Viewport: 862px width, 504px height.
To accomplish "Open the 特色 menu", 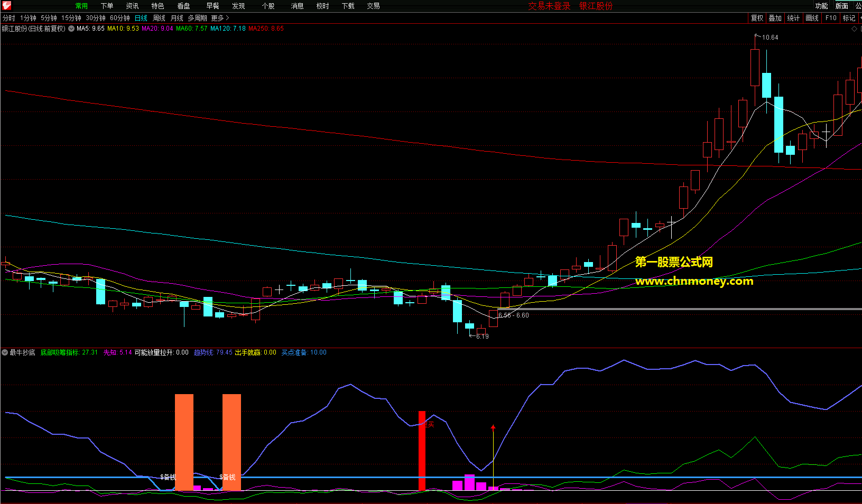I will [x=157, y=6].
